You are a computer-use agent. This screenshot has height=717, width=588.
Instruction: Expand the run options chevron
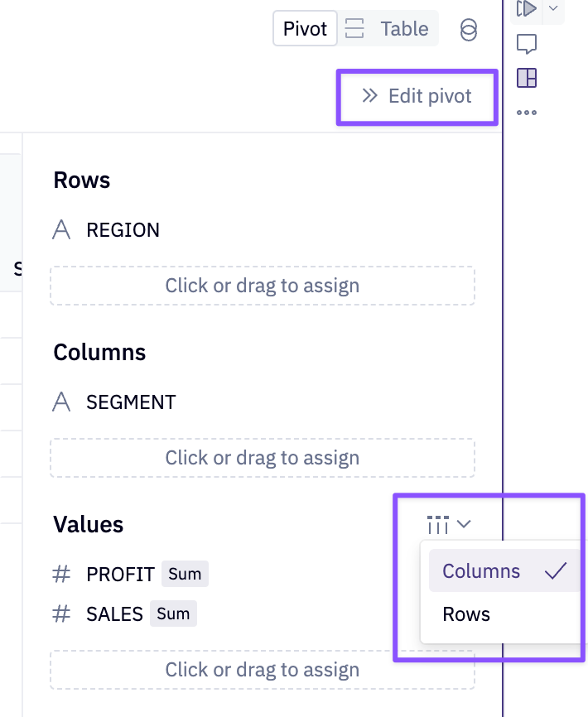tap(553, 9)
